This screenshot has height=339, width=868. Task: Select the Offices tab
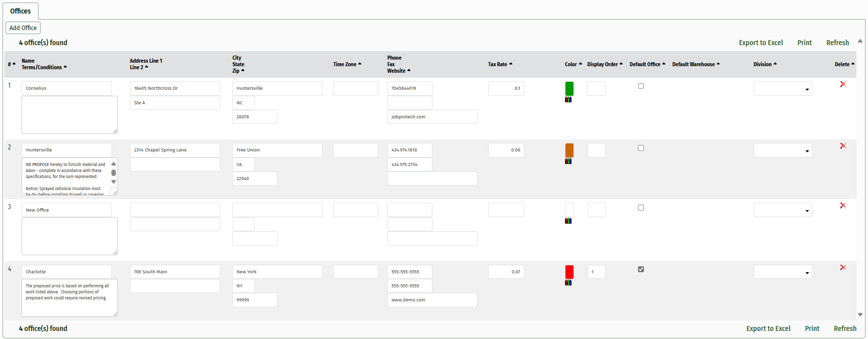tap(21, 11)
